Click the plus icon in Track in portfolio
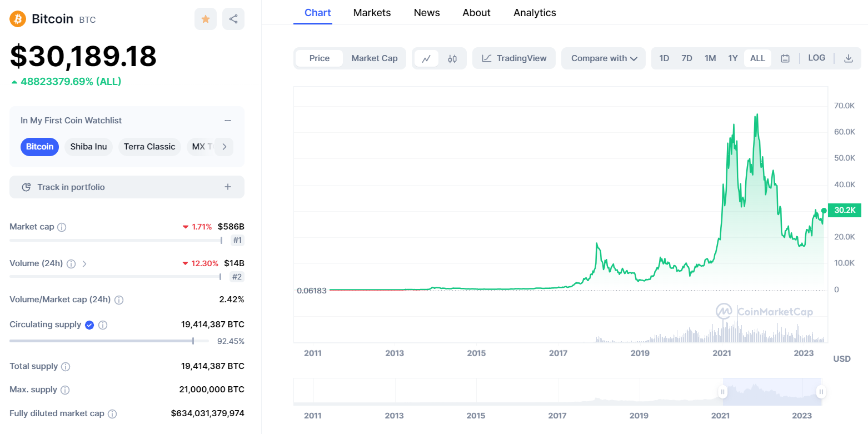Image resolution: width=868 pixels, height=434 pixels. (228, 187)
